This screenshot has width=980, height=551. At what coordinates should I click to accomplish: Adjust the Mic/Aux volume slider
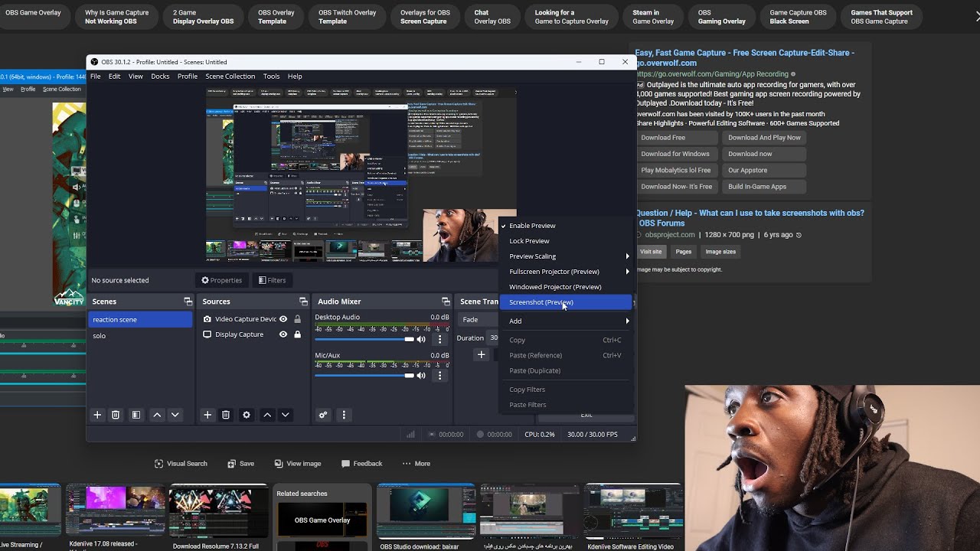coord(364,376)
